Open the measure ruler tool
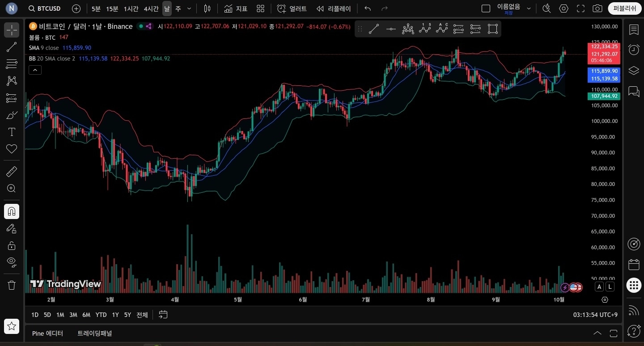 tap(12, 171)
